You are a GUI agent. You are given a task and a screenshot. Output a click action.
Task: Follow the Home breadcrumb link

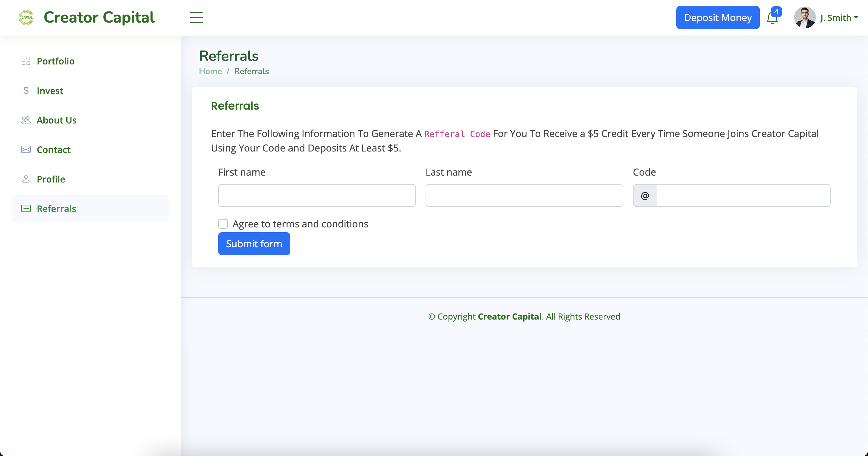[210, 71]
